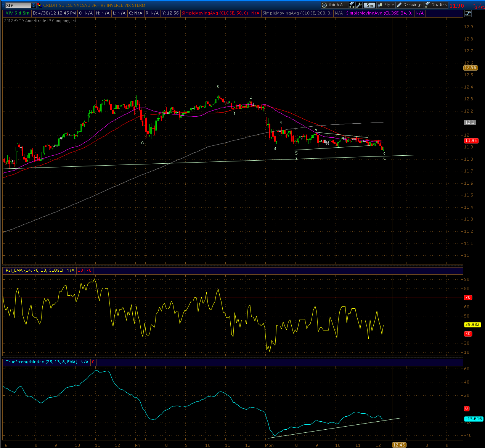Click the D: 4/30/12 12:45 PM readout

click(x=54, y=13)
